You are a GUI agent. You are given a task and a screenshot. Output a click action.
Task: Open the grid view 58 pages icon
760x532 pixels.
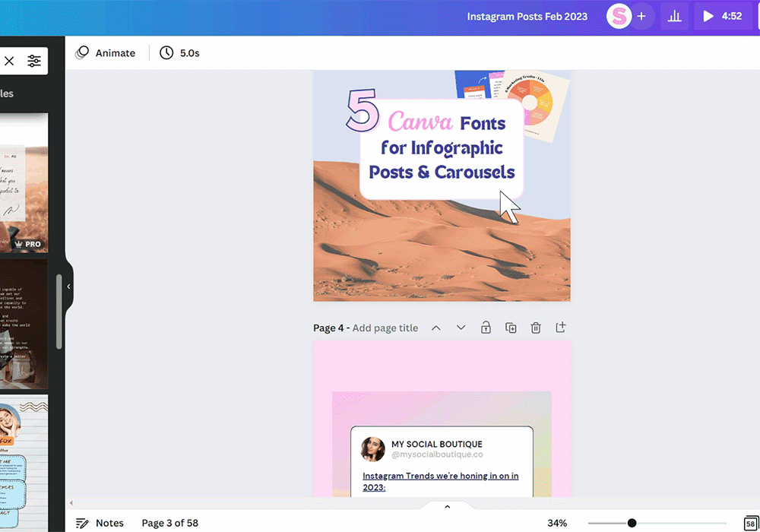750,524
